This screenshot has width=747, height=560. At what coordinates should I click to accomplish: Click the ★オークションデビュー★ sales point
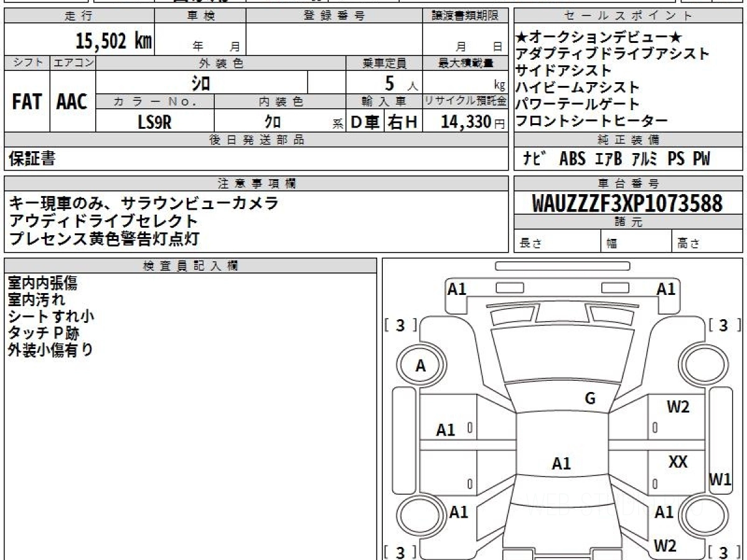[x=599, y=37]
